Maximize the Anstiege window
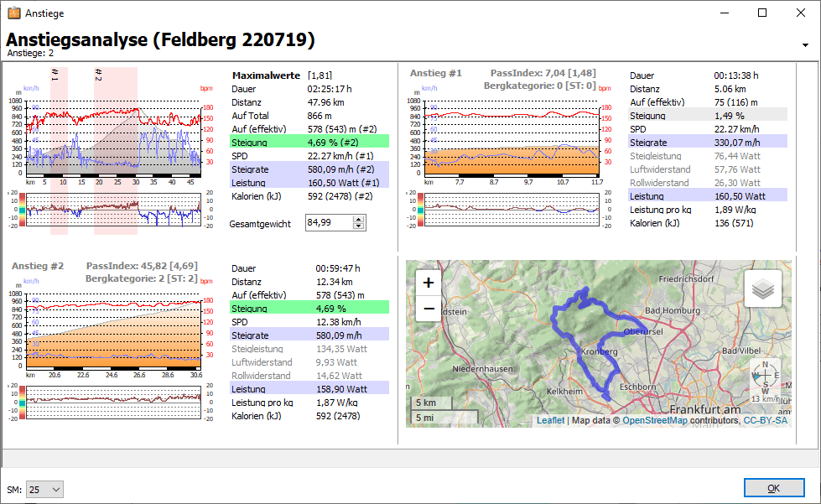 (762, 13)
